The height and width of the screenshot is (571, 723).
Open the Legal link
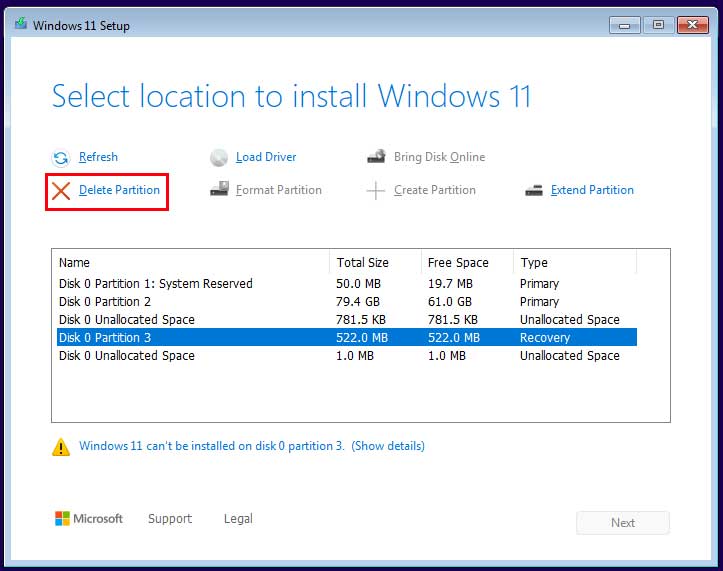[238, 519]
